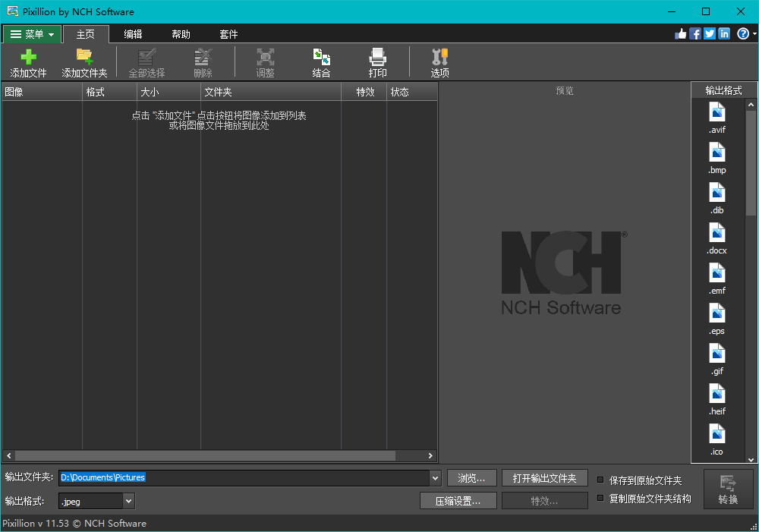Click the 打印 (Print) toolbar icon
Screen dimensions: 759x532
[377, 57]
